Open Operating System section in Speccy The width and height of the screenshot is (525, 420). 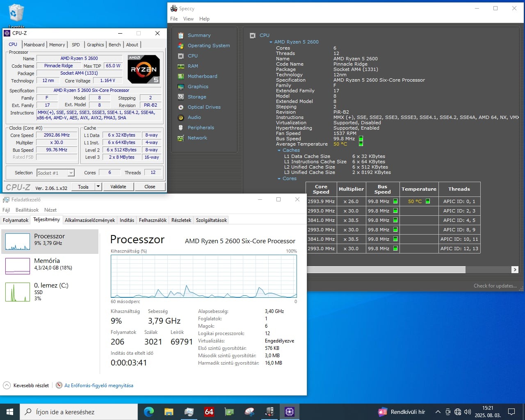point(208,46)
